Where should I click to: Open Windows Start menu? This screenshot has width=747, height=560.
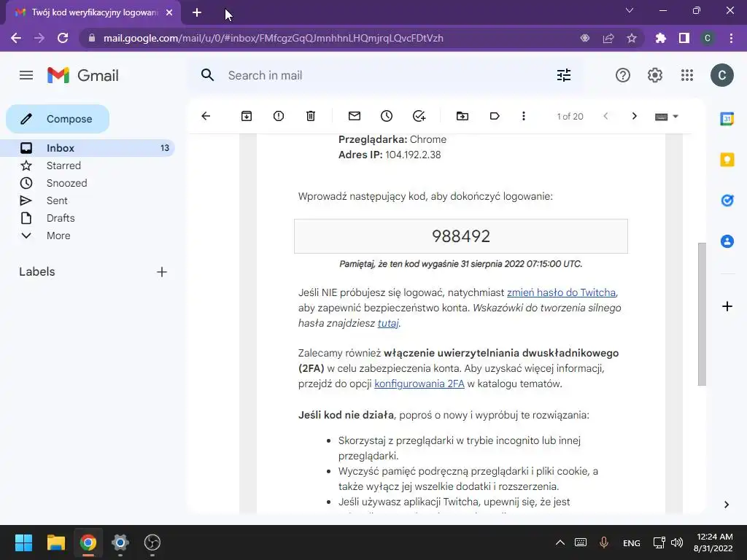[23, 542]
